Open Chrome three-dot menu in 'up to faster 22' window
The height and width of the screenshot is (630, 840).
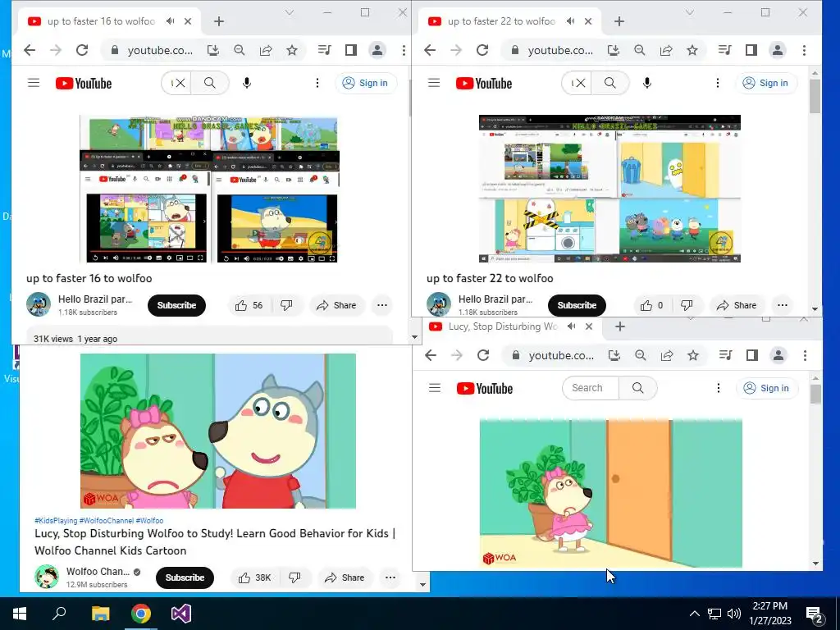(x=804, y=50)
